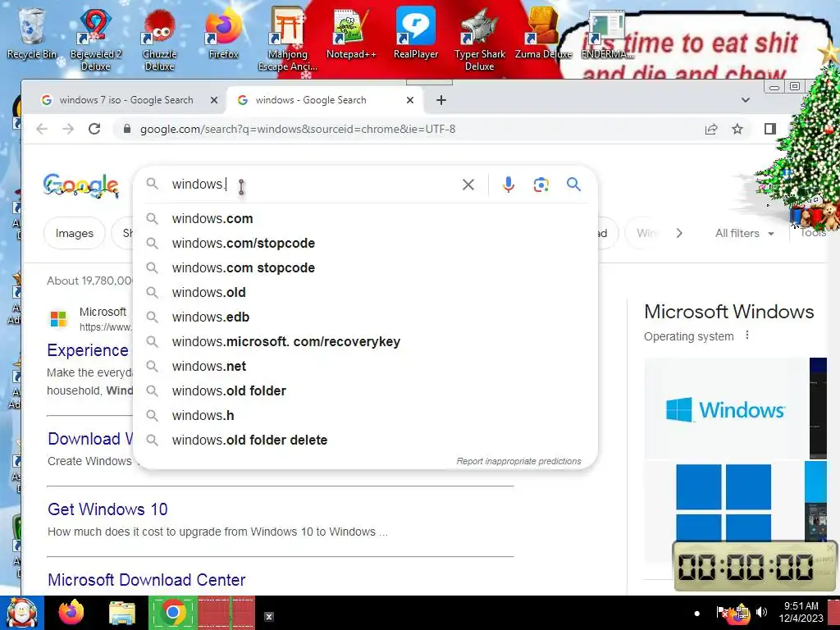Show more filter chips with the right chevron
The image size is (840, 630).
[x=679, y=233]
